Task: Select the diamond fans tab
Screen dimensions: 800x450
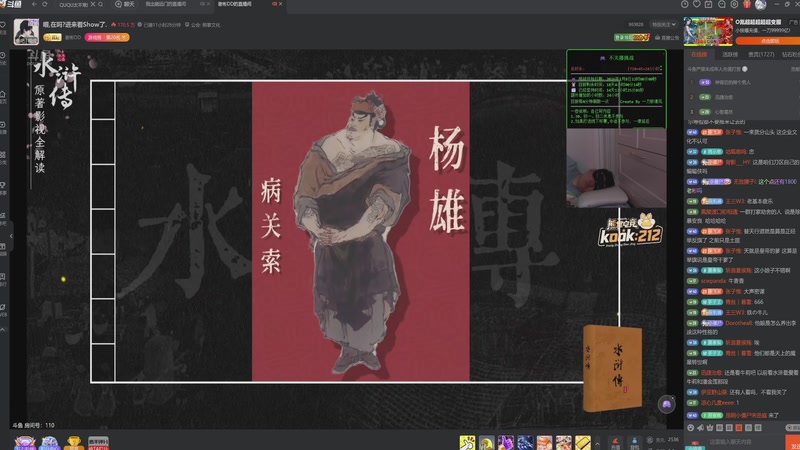Action: [x=791, y=55]
